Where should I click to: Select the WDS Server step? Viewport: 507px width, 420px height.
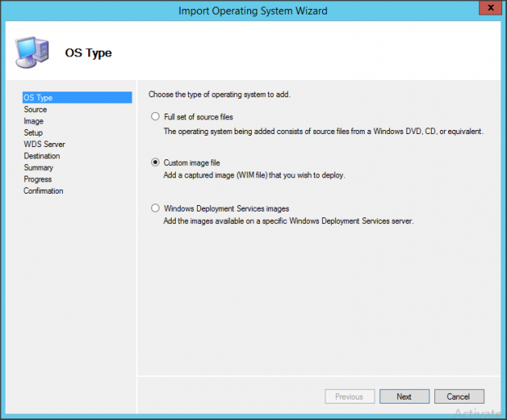coord(44,145)
